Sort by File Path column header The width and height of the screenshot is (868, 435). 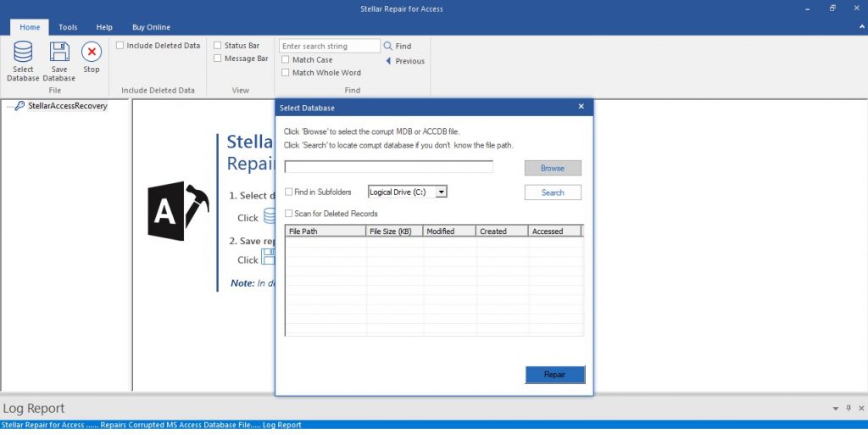325,231
